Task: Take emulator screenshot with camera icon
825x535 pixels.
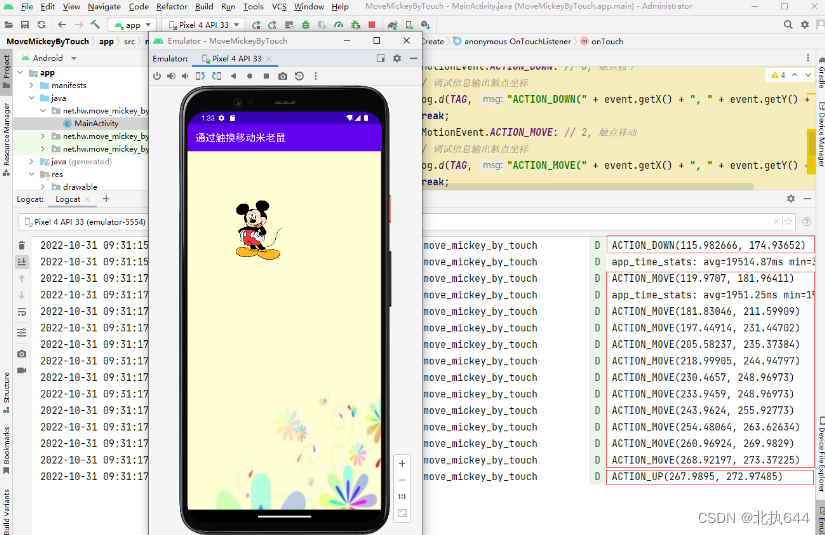Action: tap(283, 76)
